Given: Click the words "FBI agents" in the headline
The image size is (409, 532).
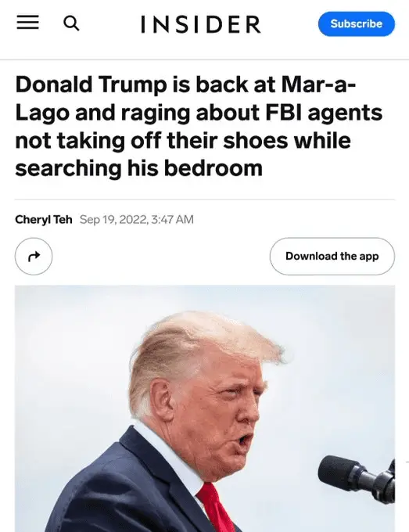Looking at the screenshot, I should 324,113.
